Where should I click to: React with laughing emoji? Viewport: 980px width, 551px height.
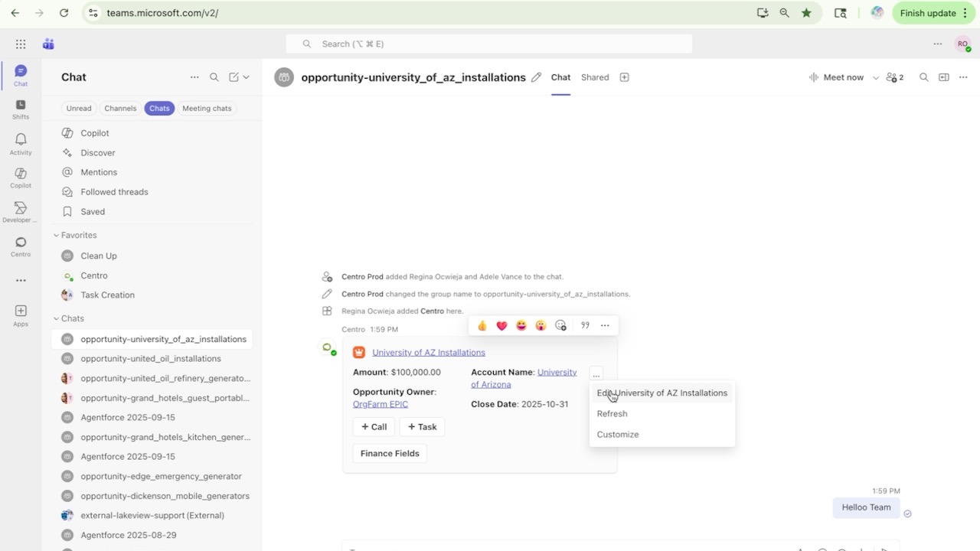pyautogui.click(x=521, y=325)
